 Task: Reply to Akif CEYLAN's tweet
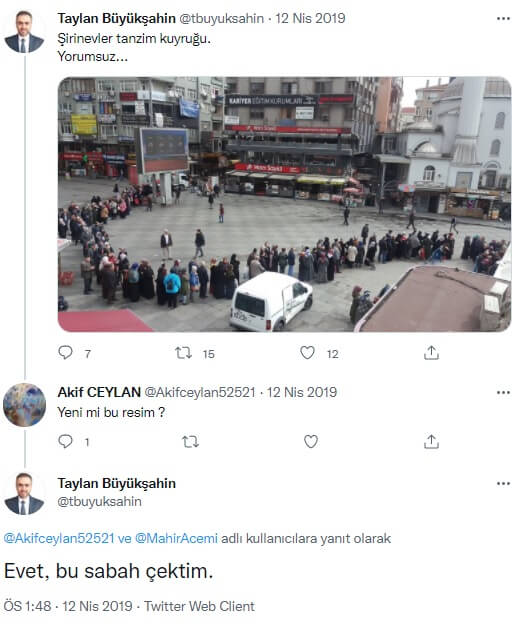click(x=66, y=441)
